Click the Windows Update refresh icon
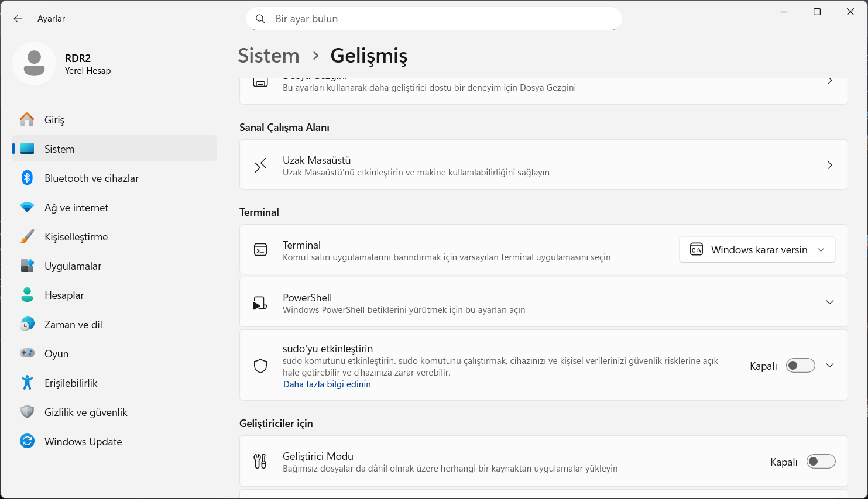 tap(27, 441)
